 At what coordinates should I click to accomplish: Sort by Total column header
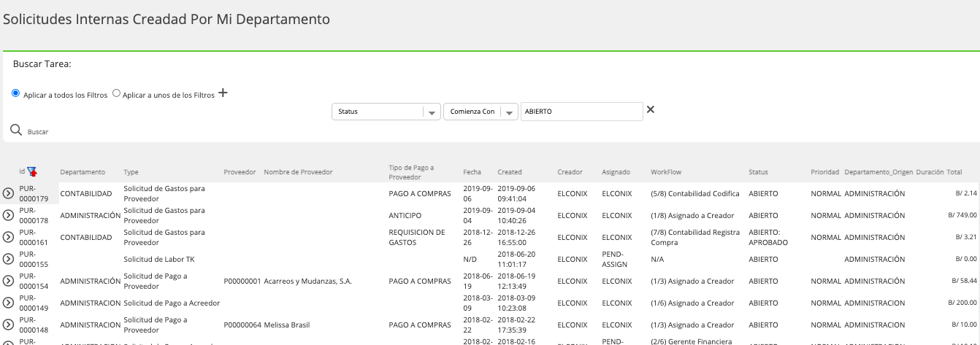pos(954,172)
